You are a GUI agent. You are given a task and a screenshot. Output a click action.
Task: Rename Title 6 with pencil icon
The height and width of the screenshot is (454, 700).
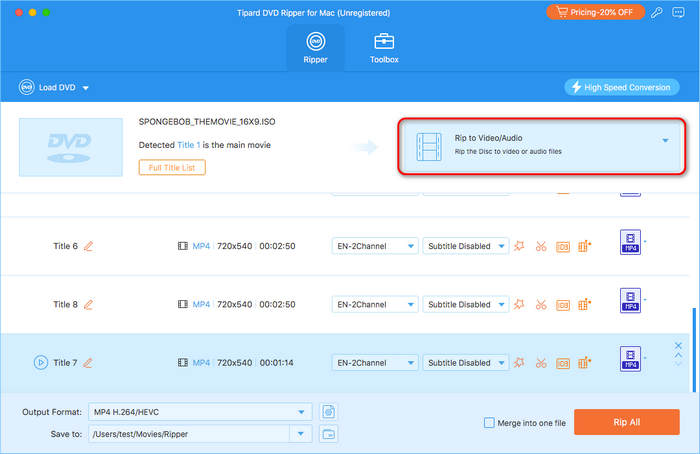click(x=88, y=246)
